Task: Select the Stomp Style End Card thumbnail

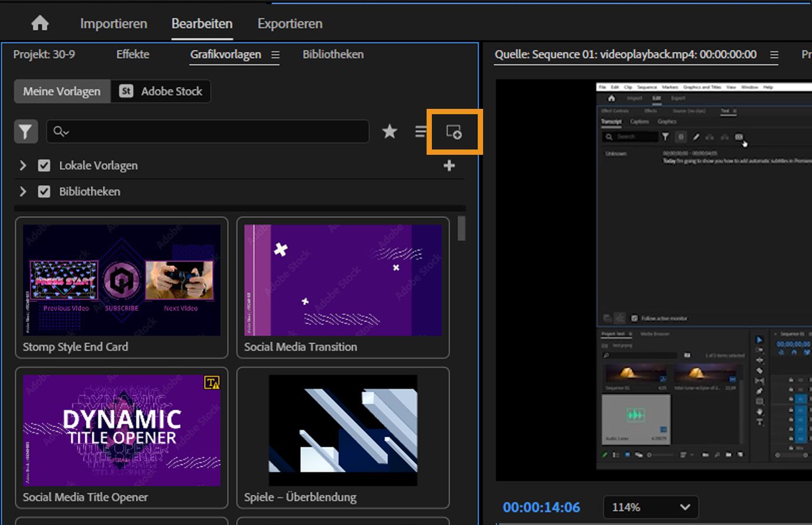Action: (121, 280)
